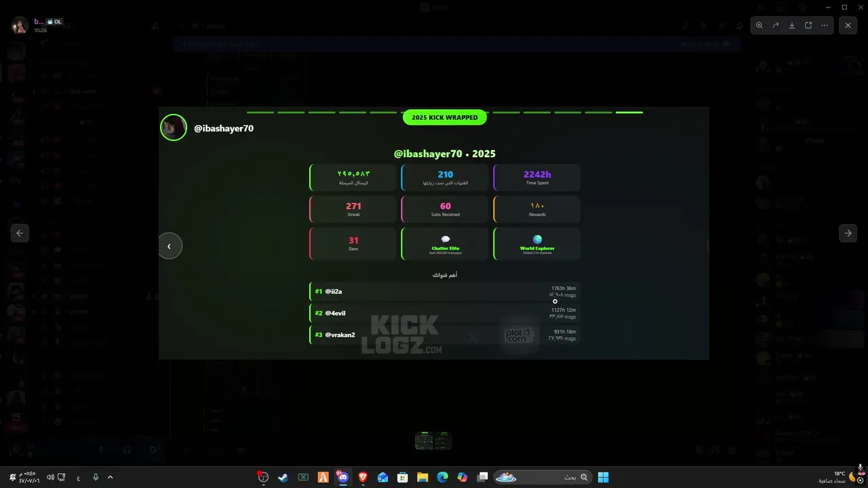
Task: Click the 60 Subs Received card
Action: click(445, 209)
